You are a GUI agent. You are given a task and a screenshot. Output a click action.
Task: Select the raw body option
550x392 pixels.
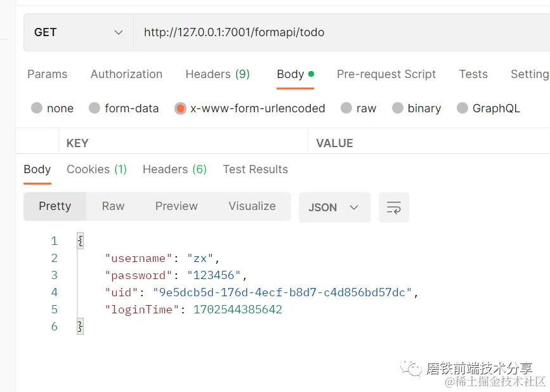[358, 108]
